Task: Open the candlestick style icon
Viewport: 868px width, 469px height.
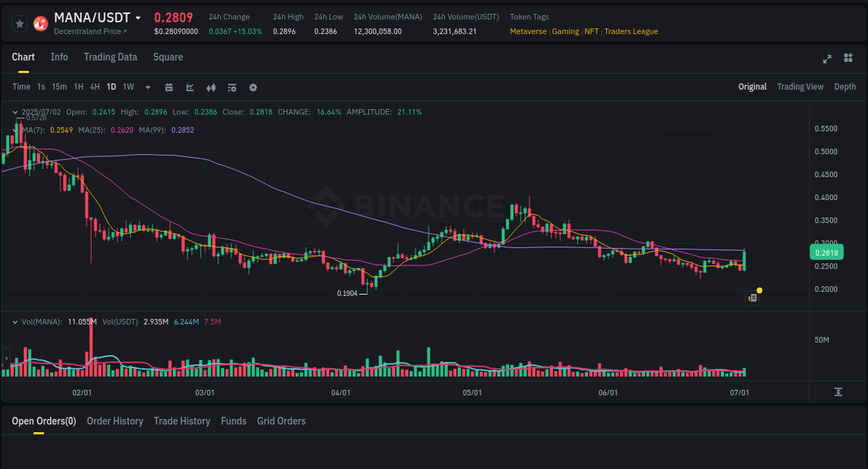Action: click(210, 87)
